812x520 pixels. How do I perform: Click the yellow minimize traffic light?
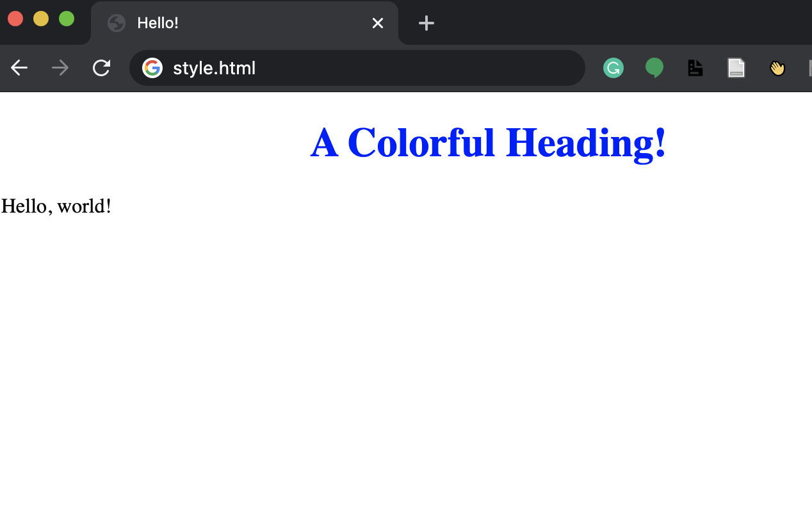pyautogui.click(x=40, y=19)
